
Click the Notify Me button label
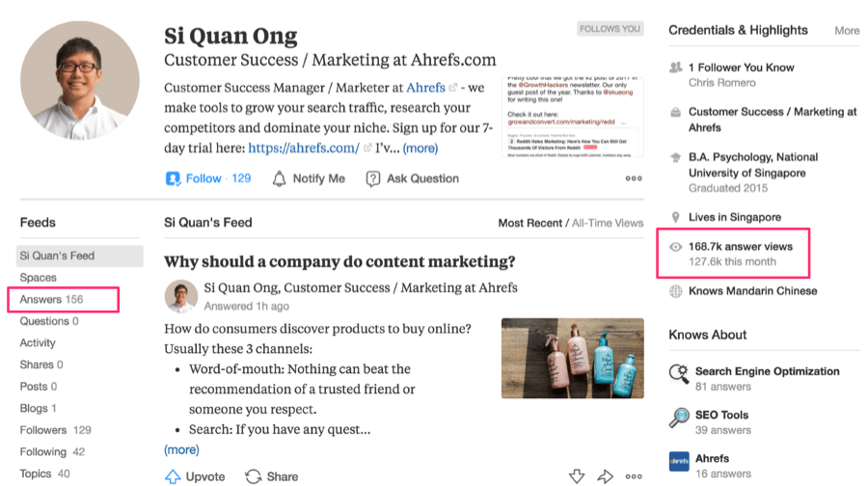(319, 178)
